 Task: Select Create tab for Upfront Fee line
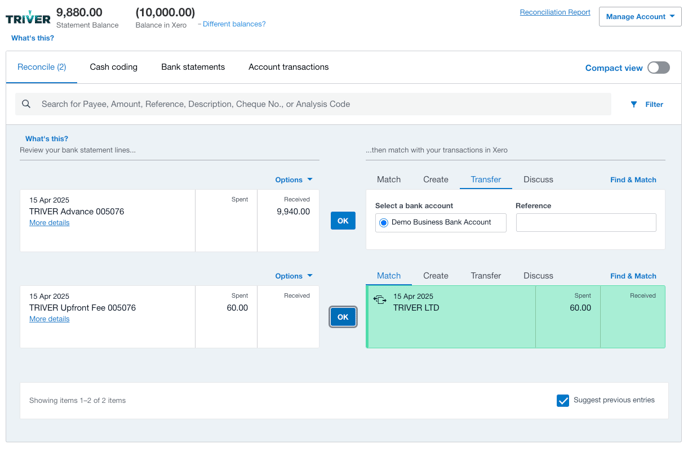point(436,275)
